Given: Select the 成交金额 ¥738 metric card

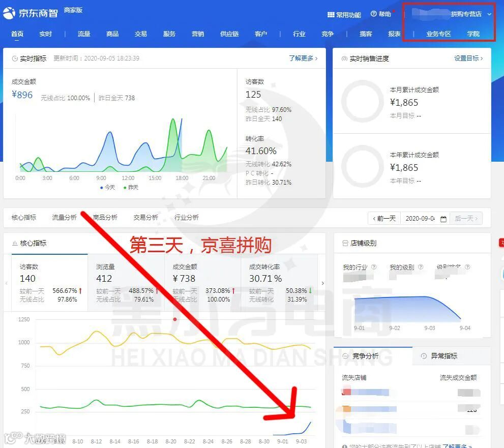Looking at the screenshot, I should click(202, 283).
